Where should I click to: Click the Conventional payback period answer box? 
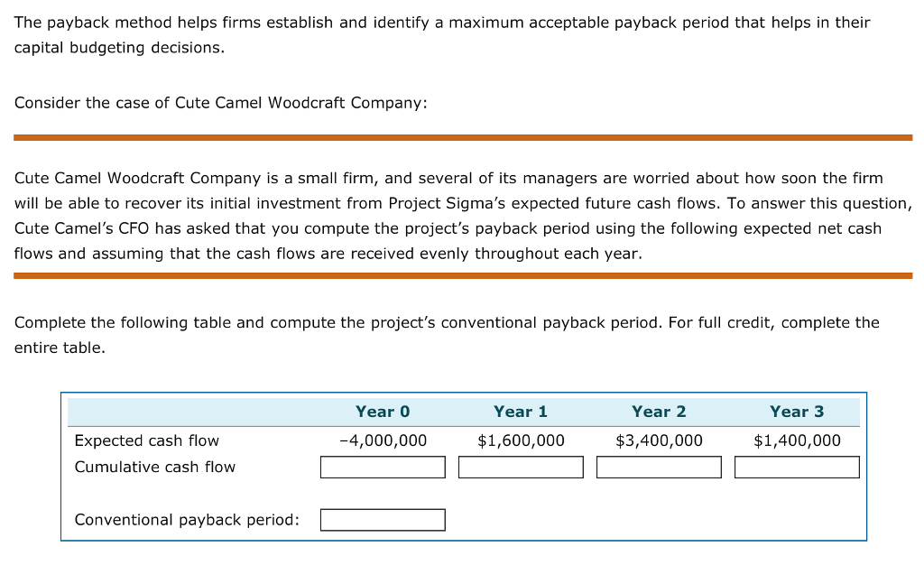click(x=383, y=519)
